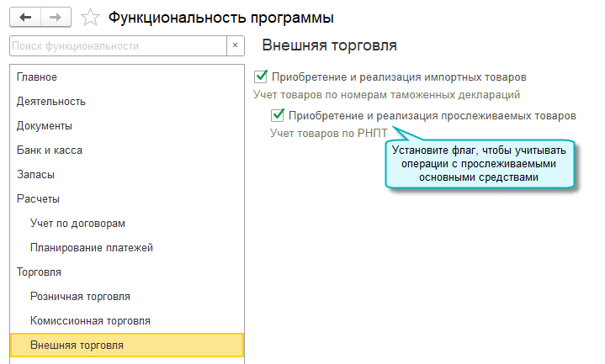The image size is (605, 364).
Task: Clear the functionality search field
Action: click(235, 45)
